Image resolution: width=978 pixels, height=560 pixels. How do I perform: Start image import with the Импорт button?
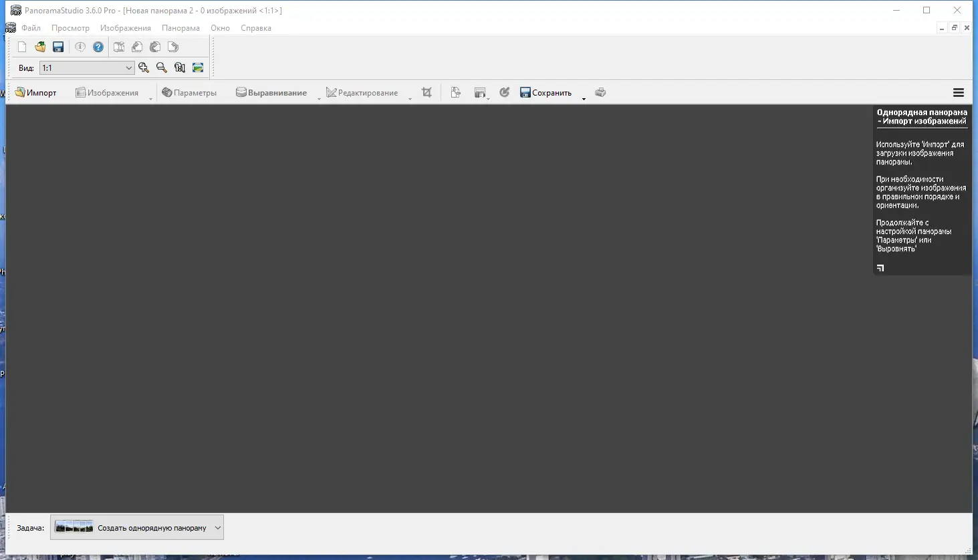pyautogui.click(x=36, y=92)
